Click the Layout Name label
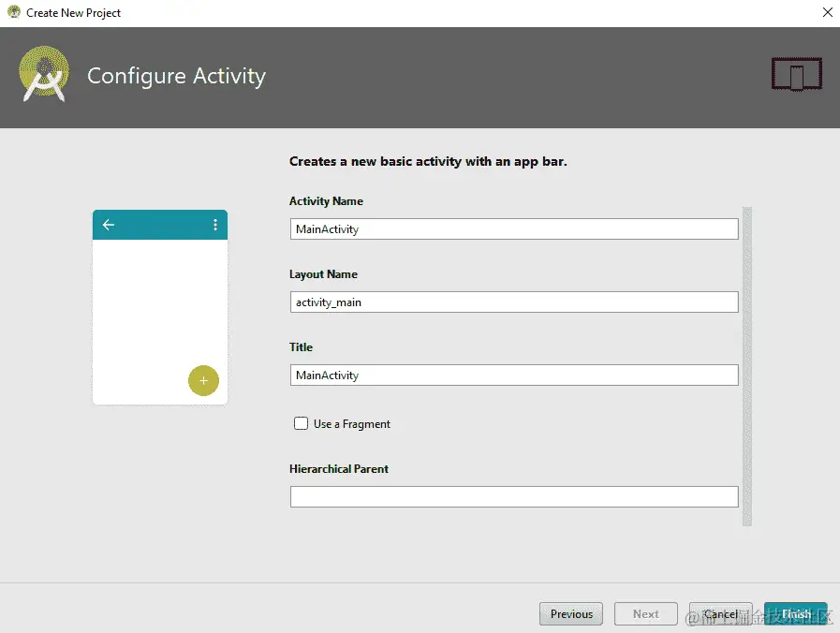This screenshot has height=633, width=840. (x=323, y=274)
